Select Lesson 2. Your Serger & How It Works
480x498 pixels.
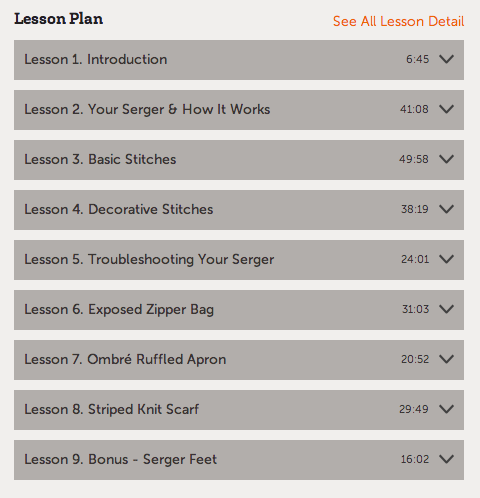click(x=147, y=110)
